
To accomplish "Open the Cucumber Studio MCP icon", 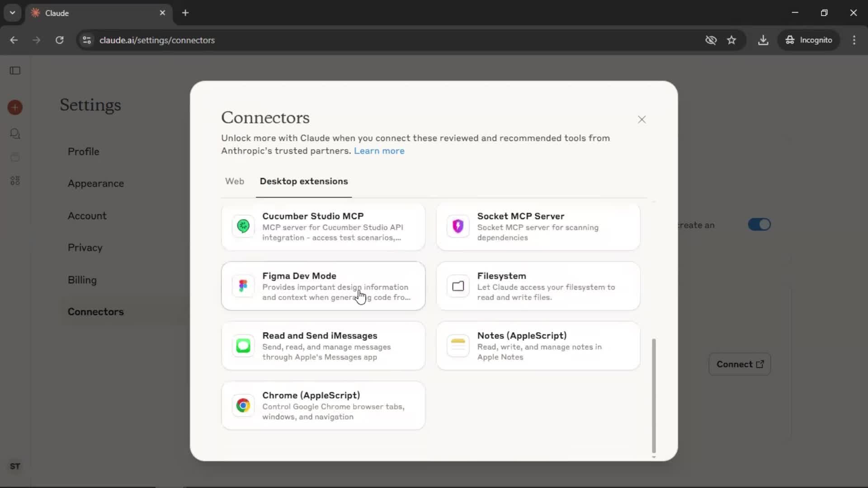I will [243, 226].
